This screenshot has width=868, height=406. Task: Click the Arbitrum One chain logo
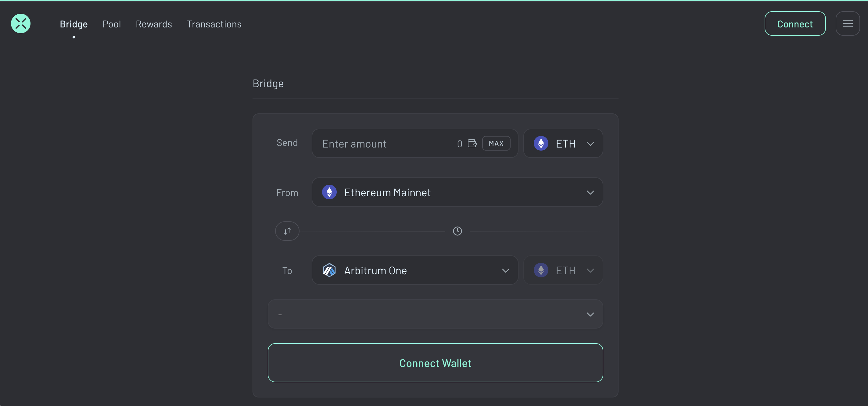tap(329, 270)
